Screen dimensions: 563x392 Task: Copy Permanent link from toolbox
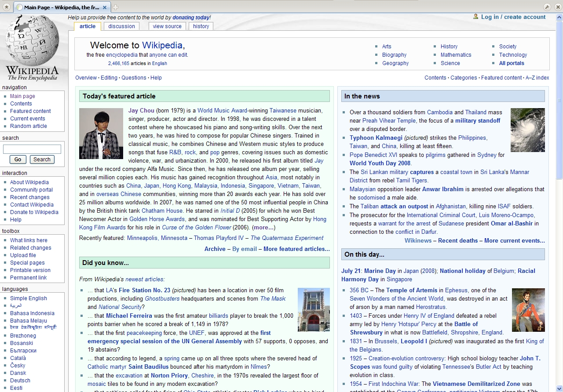29,278
